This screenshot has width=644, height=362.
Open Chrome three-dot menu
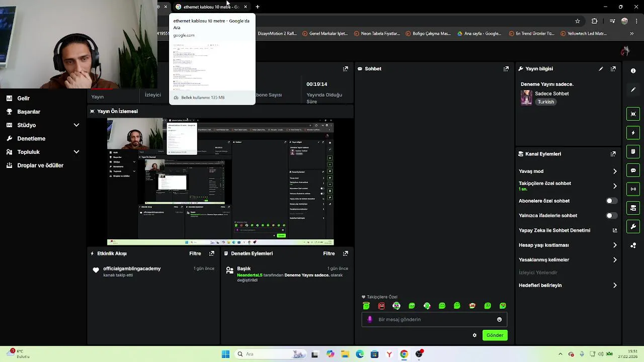coord(635,21)
